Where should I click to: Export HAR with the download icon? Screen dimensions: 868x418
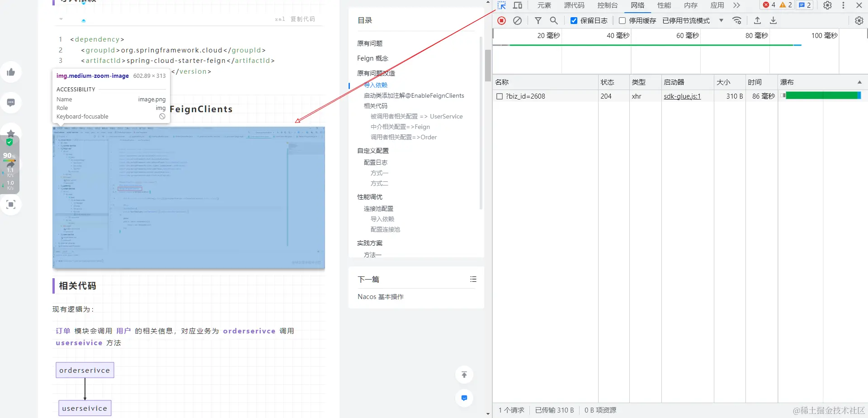[774, 20]
